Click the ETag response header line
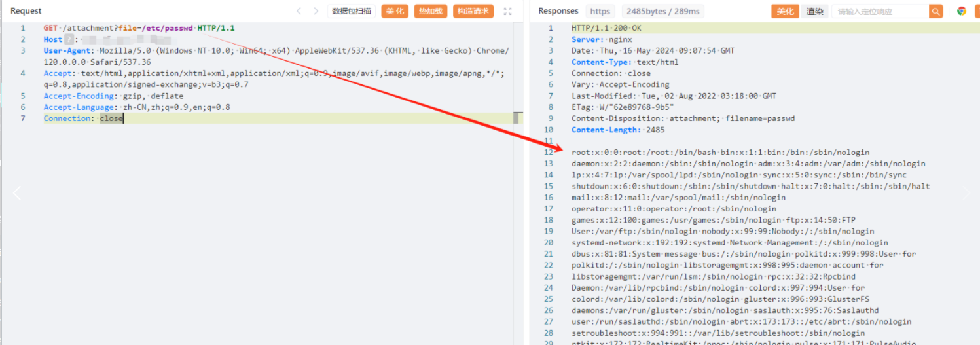Screen dimensions: 980x345 pos(623,107)
